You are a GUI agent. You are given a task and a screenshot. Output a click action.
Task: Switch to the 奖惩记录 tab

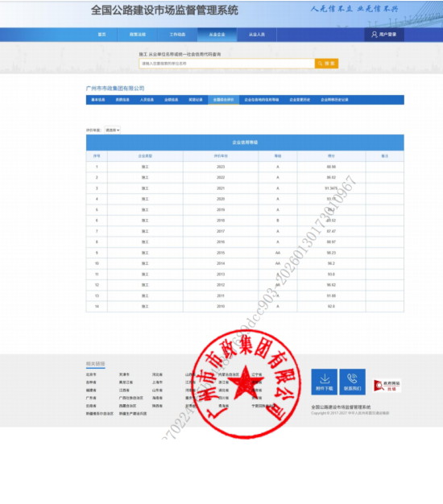click(x=196, y=100)
